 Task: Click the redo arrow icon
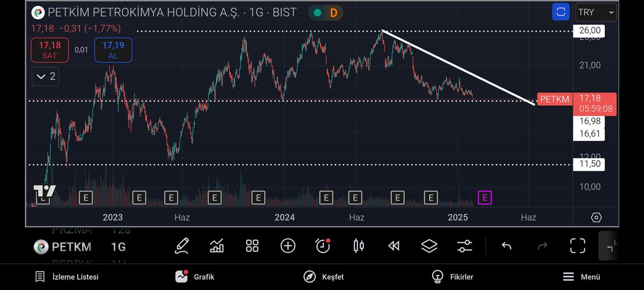coord(542,246)
